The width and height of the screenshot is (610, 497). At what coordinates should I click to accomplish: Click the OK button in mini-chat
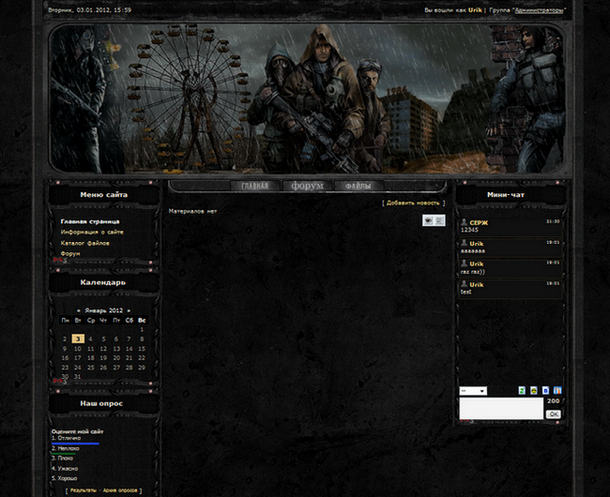[553, 414]
